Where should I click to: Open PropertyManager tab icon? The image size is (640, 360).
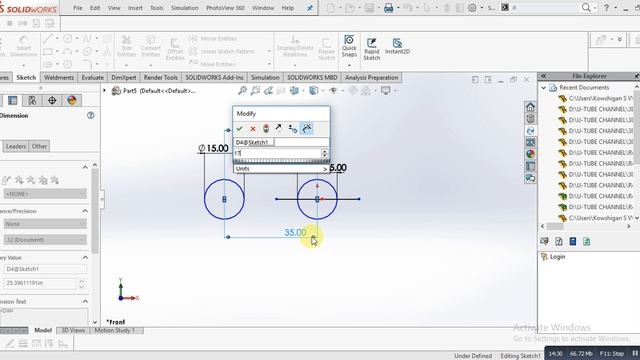(13, 100)
